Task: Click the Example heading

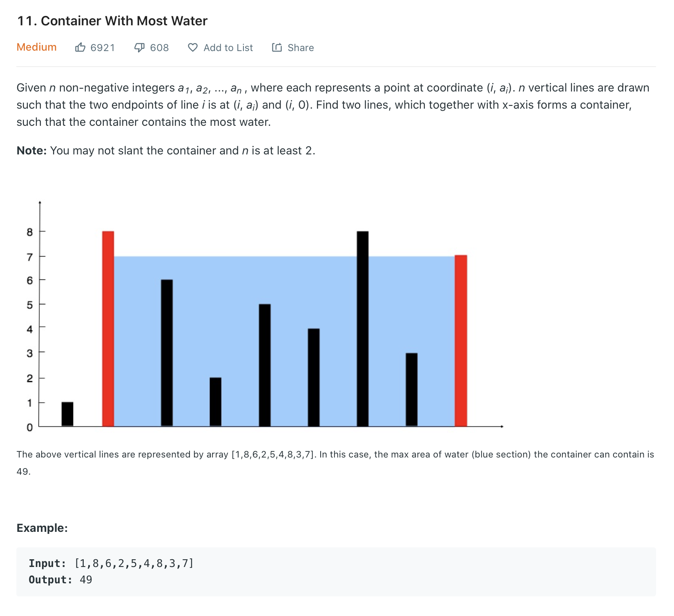Action: (42, 528)
